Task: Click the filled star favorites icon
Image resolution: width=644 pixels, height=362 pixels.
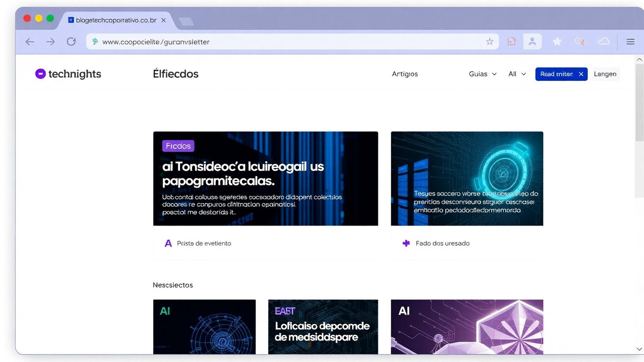Action: 557,41
